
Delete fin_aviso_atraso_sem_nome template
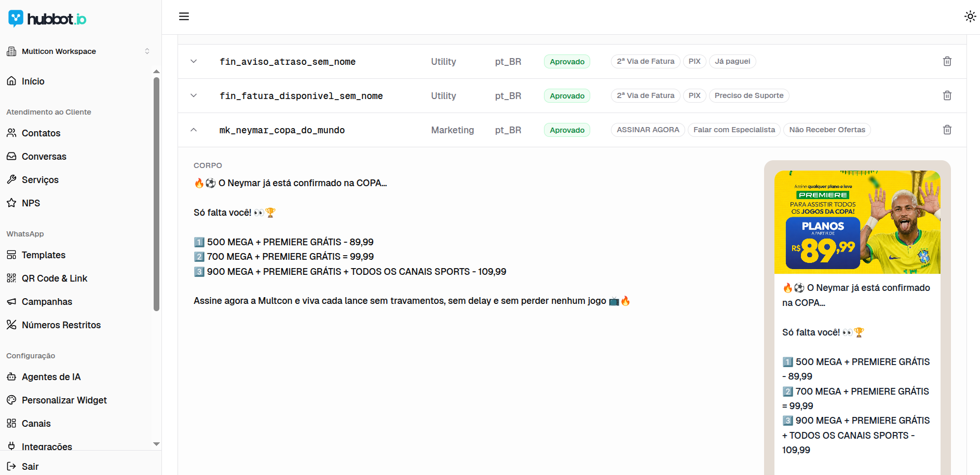click(947, 61)
